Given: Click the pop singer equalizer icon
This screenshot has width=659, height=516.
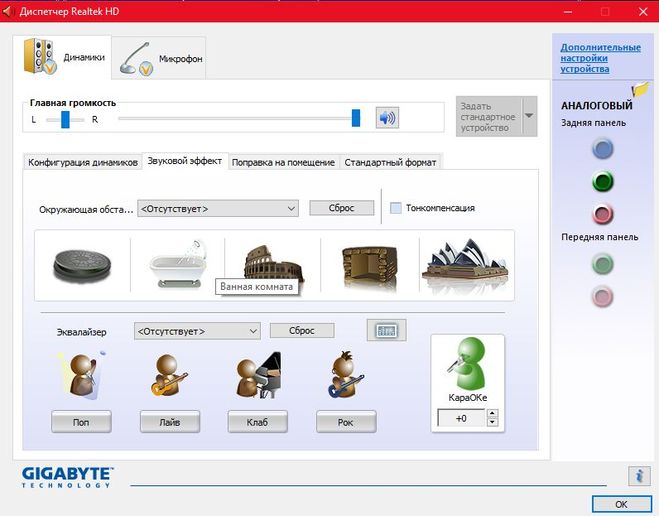Looking at the screenshot, I should (x=82, y=375).
